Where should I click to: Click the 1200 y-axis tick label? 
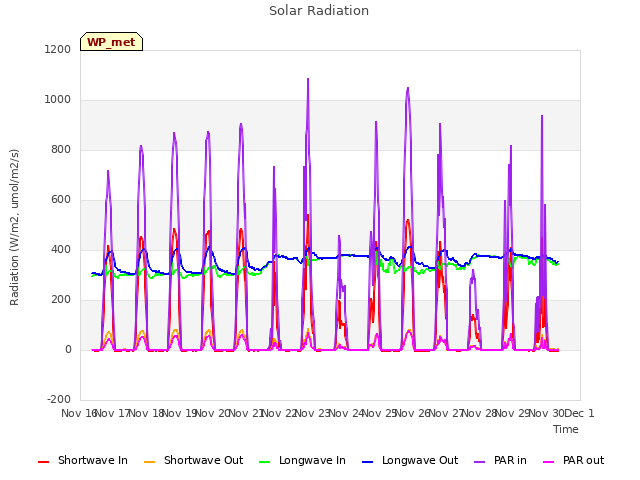[x=58, y=49]
